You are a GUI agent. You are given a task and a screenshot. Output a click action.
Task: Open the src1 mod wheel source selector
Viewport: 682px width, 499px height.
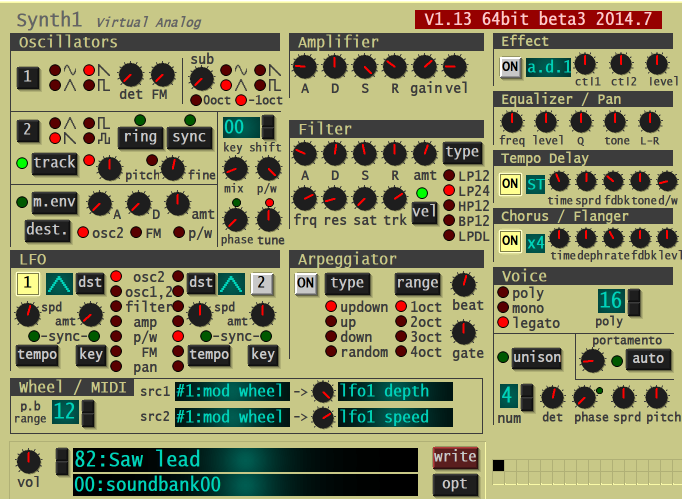pyautogui.click(x=232, y=391)
